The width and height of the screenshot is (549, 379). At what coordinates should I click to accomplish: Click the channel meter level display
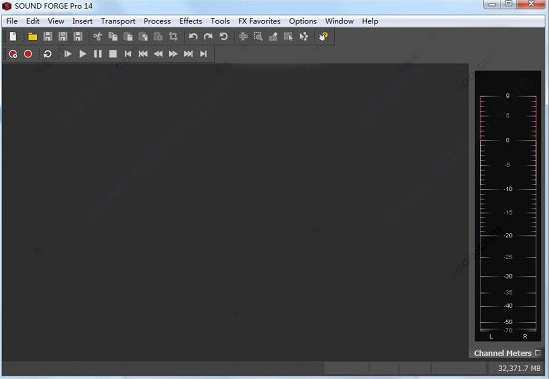pyautogui.click(x=508, y=206)
